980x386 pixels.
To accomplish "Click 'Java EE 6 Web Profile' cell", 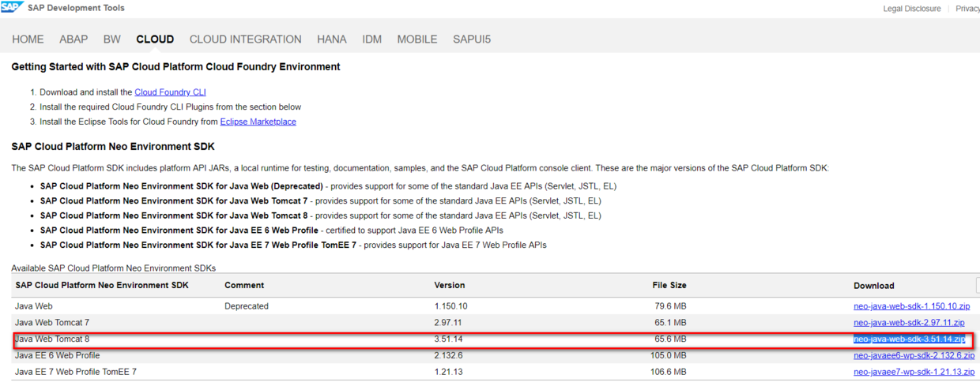I will pyautogui.click(x=57, y=356).
